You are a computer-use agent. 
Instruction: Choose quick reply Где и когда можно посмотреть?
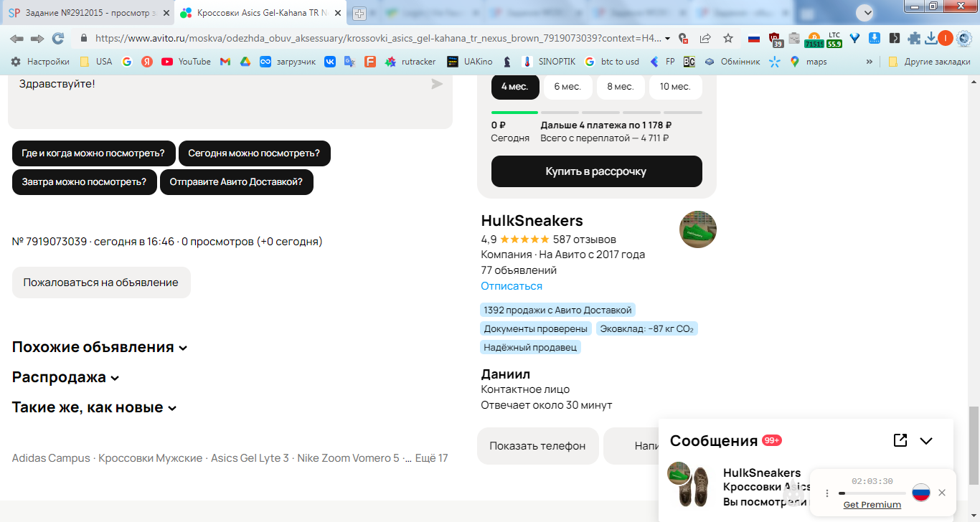[x=94, y=153]
